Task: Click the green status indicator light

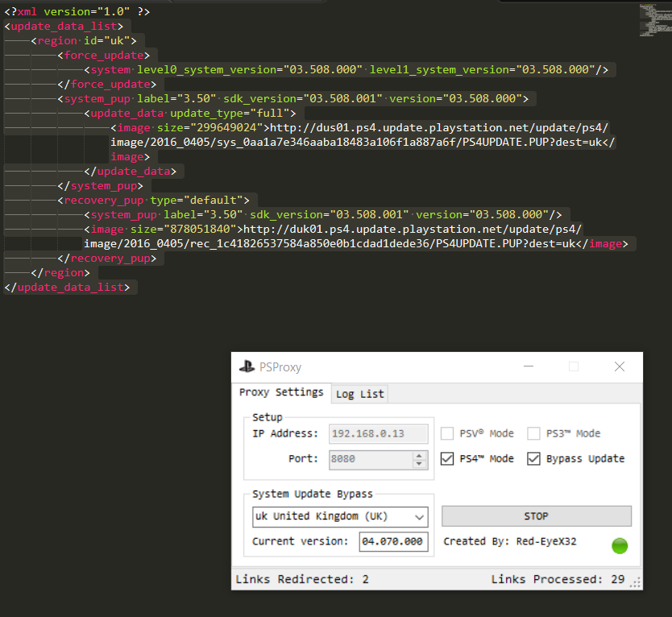Action: pyautogui.click(x=620, y=546)
